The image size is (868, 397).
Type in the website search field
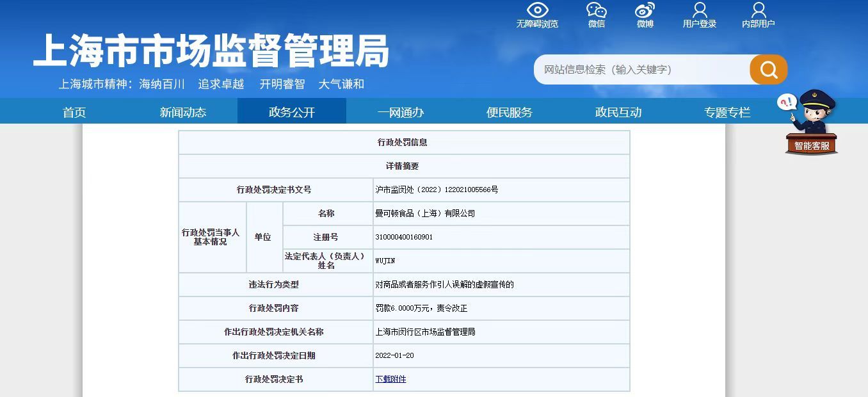[x=642, y=70]
